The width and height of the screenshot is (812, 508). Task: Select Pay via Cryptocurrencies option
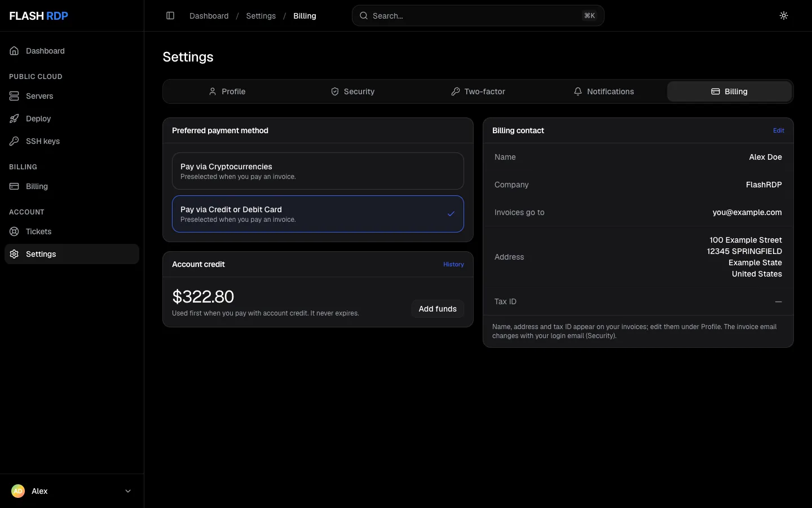click(318, 171)
